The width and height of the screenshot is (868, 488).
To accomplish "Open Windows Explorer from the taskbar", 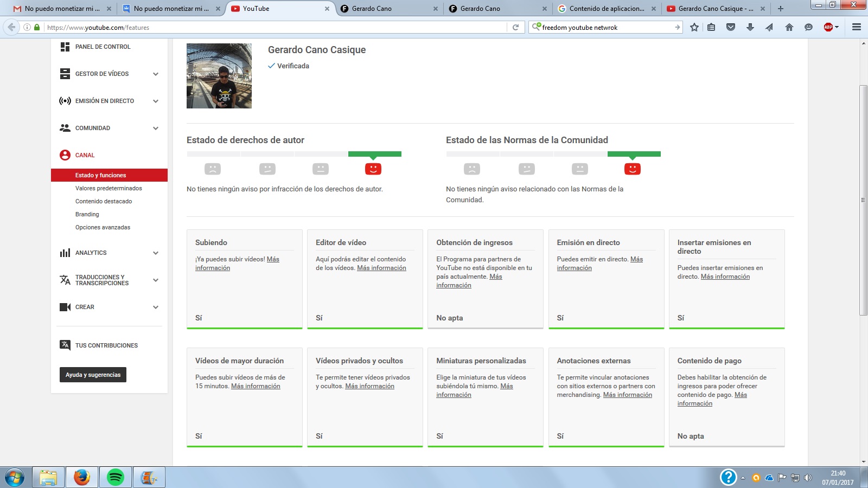I will [x=48, y=477].
